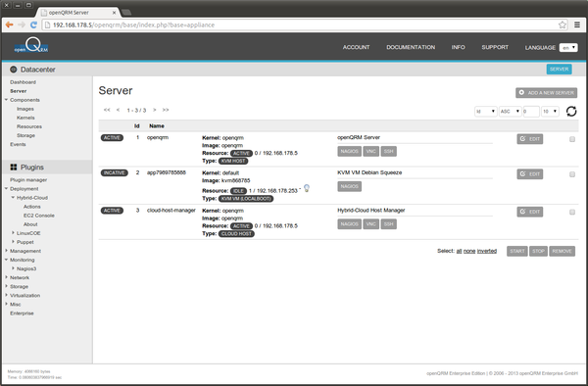Expand the Virtualization tree node
Viewport: 588px width, 386px height.
click(6, 295)
